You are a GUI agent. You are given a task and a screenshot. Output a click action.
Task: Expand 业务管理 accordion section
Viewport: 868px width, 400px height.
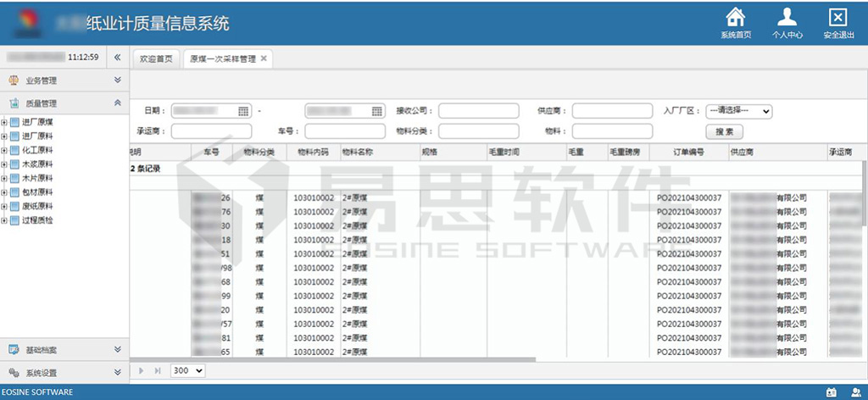point(118,81)
